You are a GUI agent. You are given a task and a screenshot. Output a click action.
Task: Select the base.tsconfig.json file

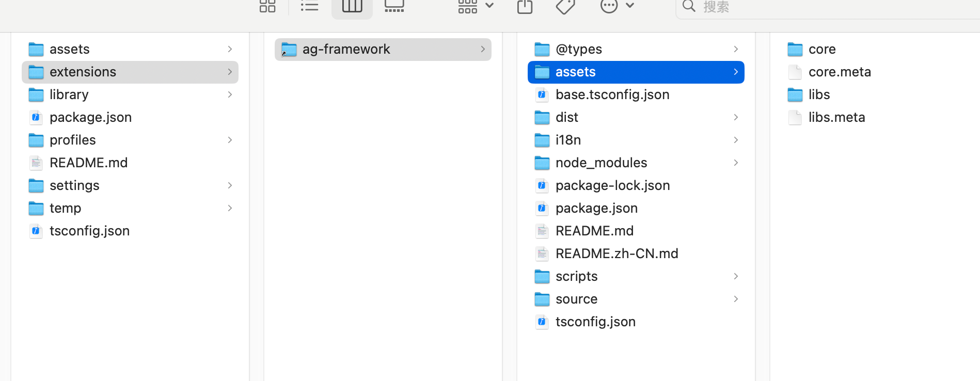(612, 94)
